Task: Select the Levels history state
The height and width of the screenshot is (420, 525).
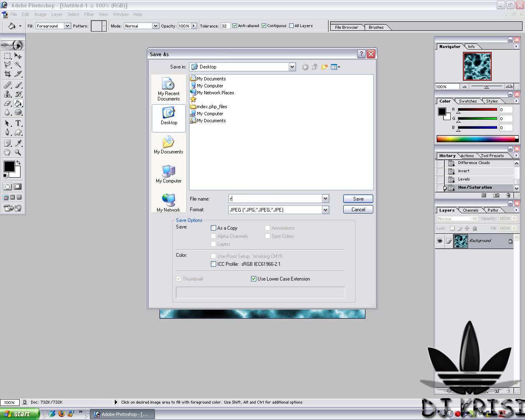Action: click(464, 179)
